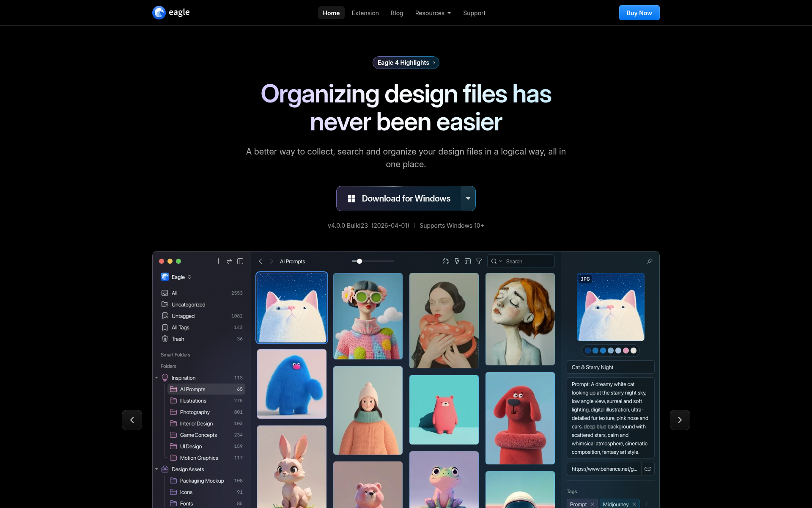Show the next carousel slide

click(x=680, y=420)
